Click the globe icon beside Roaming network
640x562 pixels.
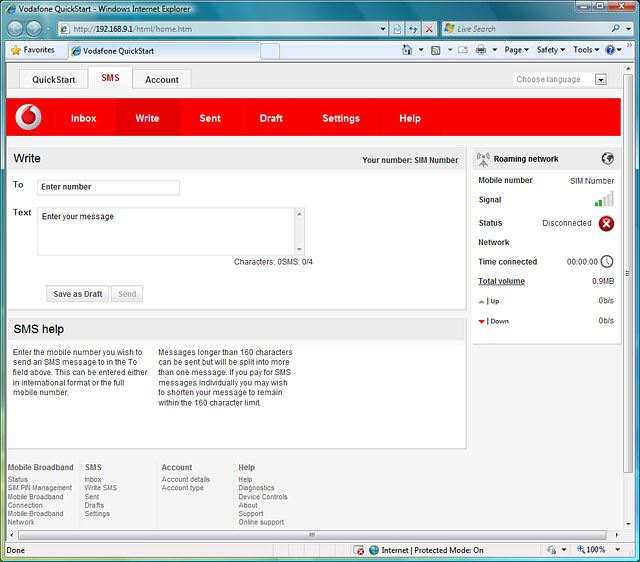click(x=607, y=158)
